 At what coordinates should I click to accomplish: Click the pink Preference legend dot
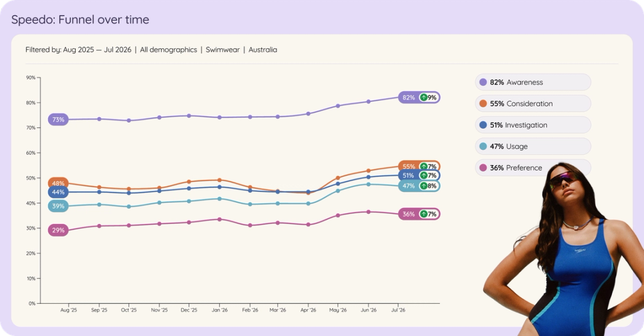click(x=483, y=167)
